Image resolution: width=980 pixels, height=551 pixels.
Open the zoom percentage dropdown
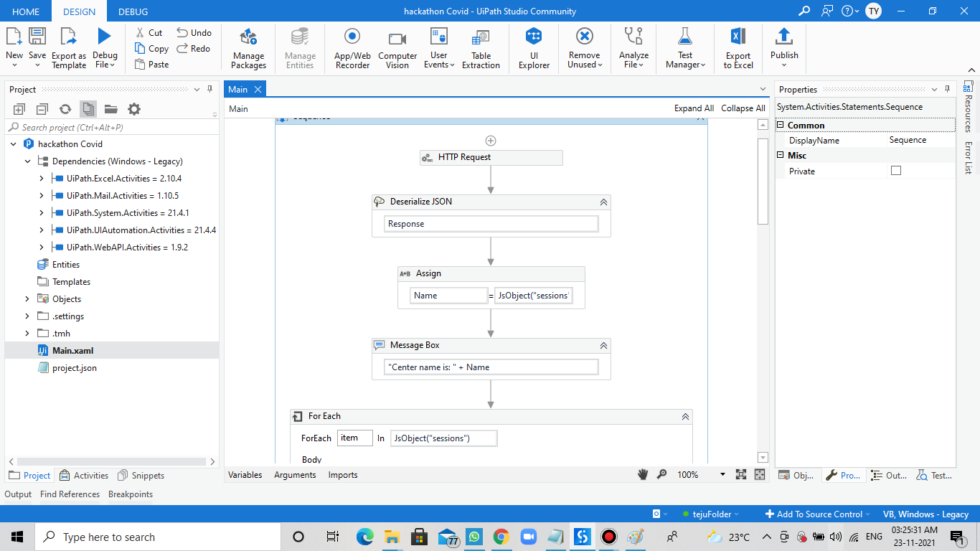pos(722,475)
